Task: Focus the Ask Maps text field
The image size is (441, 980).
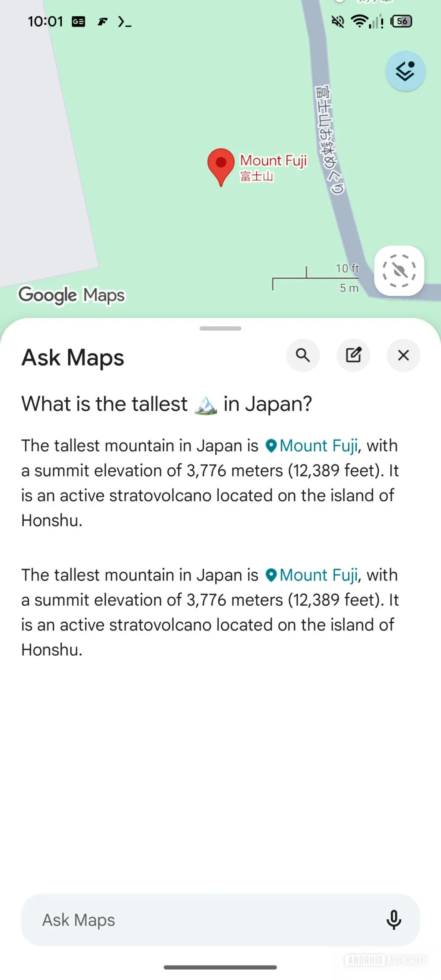Action: [x=198, y=920]
